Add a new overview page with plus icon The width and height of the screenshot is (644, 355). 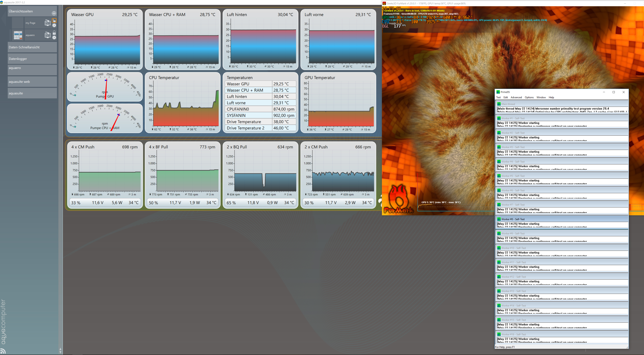[x=54, y=13]
